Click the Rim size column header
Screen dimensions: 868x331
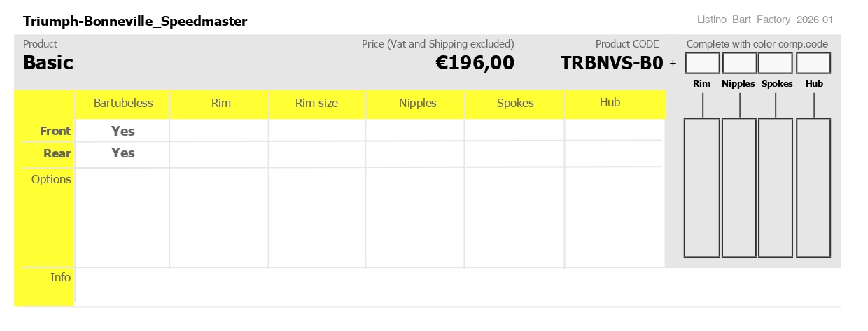pos(316,104)
